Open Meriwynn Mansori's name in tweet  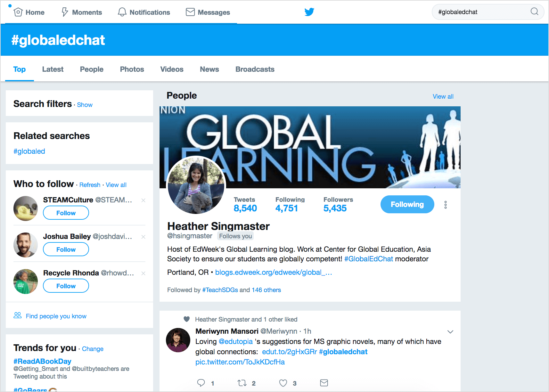tap(227, 331)
